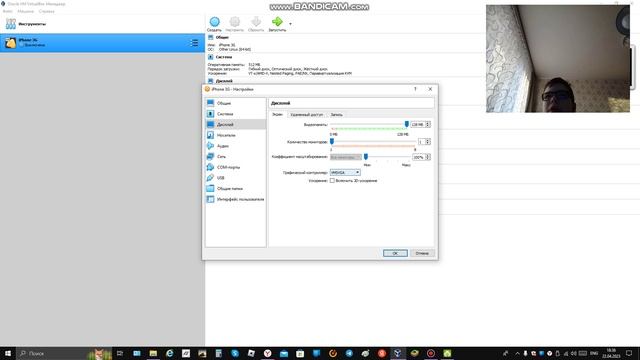The height and width of the screenshot is (360, 640).
Task: Open Yandex Browser from the taskbar
Action: [267, 353]
